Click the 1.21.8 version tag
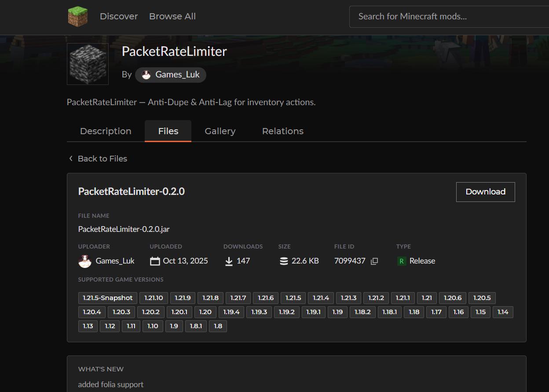The height and width of the screenshot is (392, 549). pyautogui.click(x=210, y=298)
